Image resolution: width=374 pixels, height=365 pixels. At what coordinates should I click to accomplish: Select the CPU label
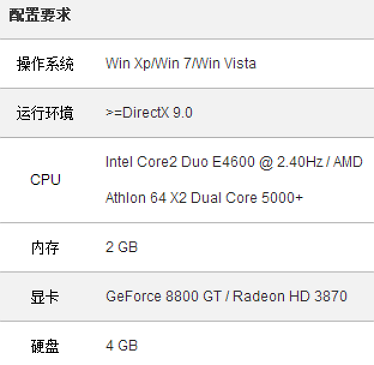pyautogui.click(x=45, y=180)
